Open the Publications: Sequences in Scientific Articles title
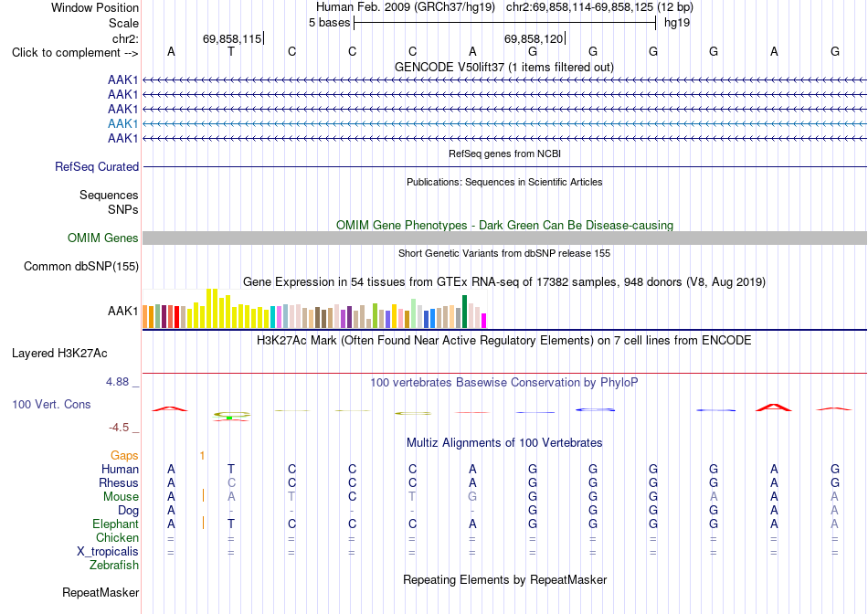 pos(504,182)
